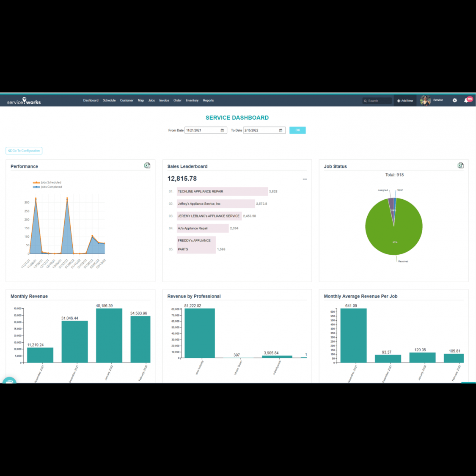Open the settings gear icon
This screenshot has width=476, height=476.
[x=455, y=100]
